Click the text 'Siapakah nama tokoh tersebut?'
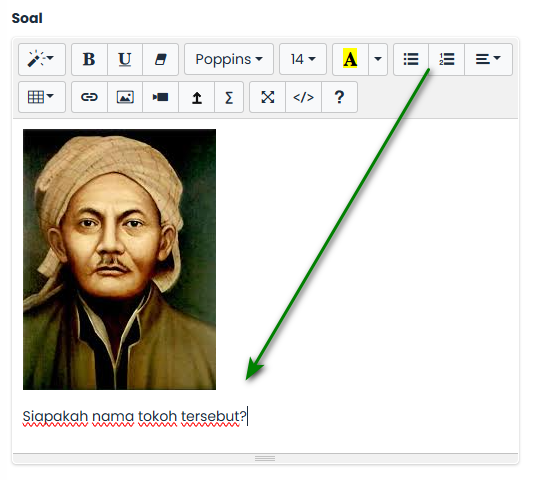This screenshot has width=534, height=480. coord(134,416)
